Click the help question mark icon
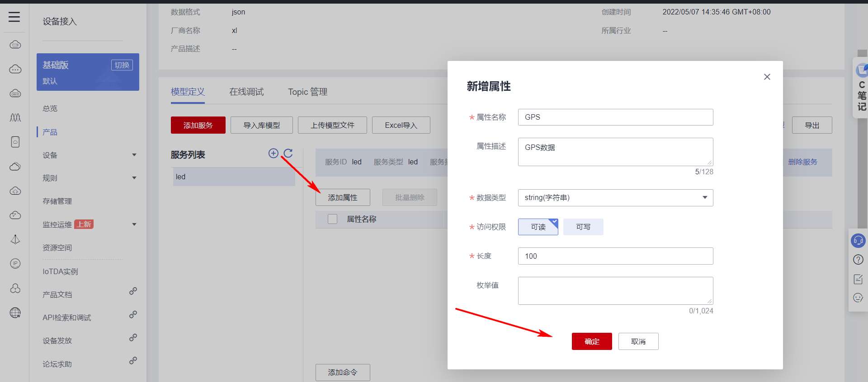The width and height of the screenshot is (868, 382). pyautogui.click(x=858, y=260)
